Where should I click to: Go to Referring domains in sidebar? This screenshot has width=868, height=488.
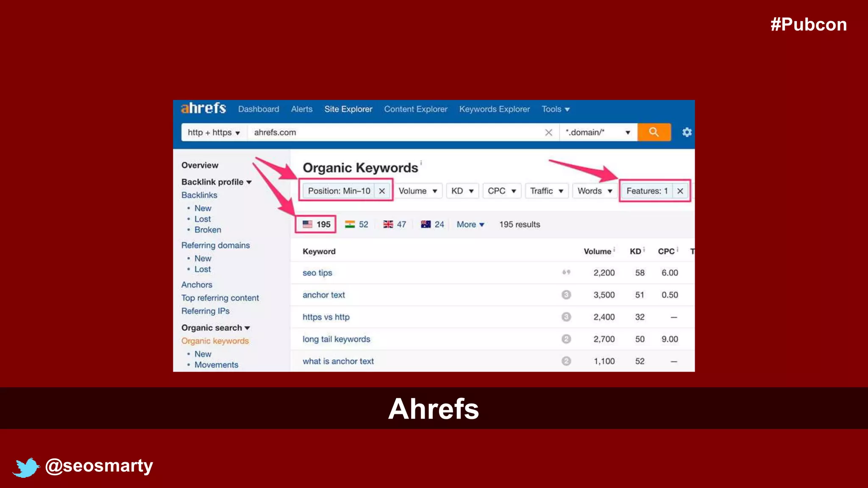(215, 245)
